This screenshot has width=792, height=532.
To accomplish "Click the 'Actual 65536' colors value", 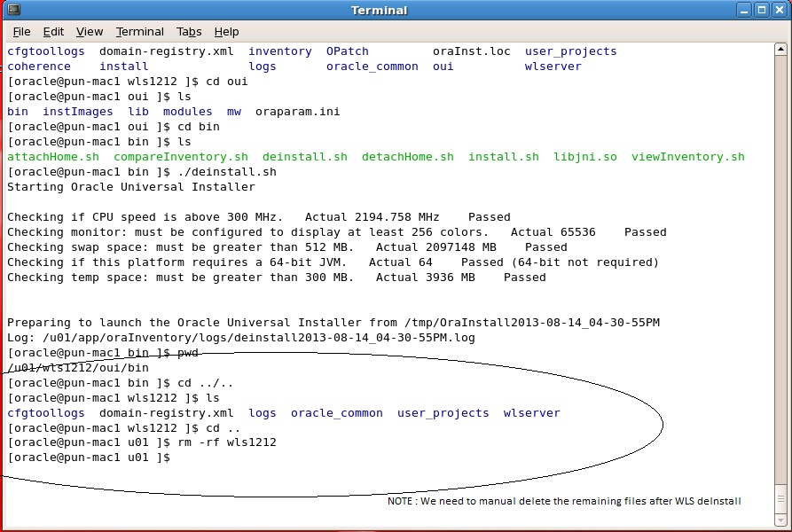I will point(553,232).
